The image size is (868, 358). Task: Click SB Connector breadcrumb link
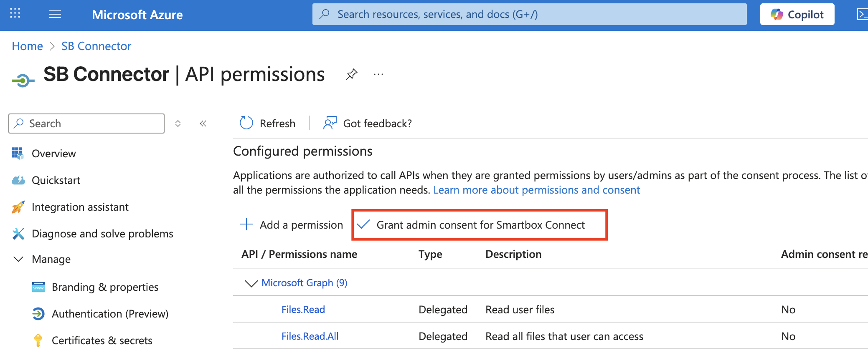[96, 46]
